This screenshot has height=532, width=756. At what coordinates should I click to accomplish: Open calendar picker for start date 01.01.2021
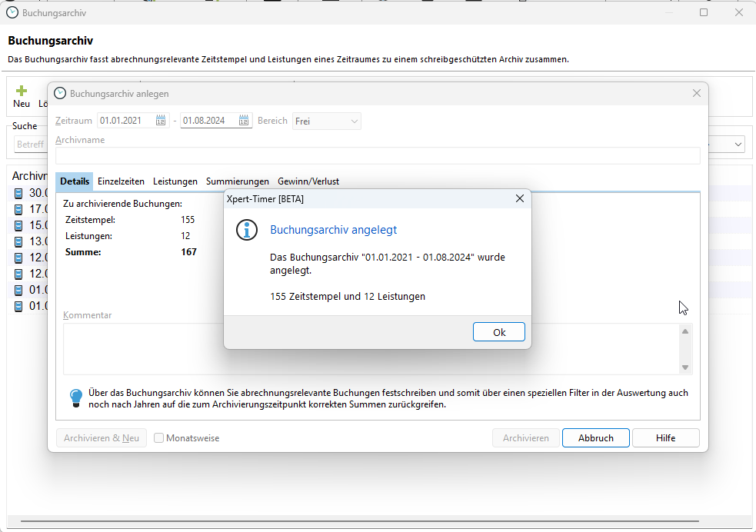161,121
